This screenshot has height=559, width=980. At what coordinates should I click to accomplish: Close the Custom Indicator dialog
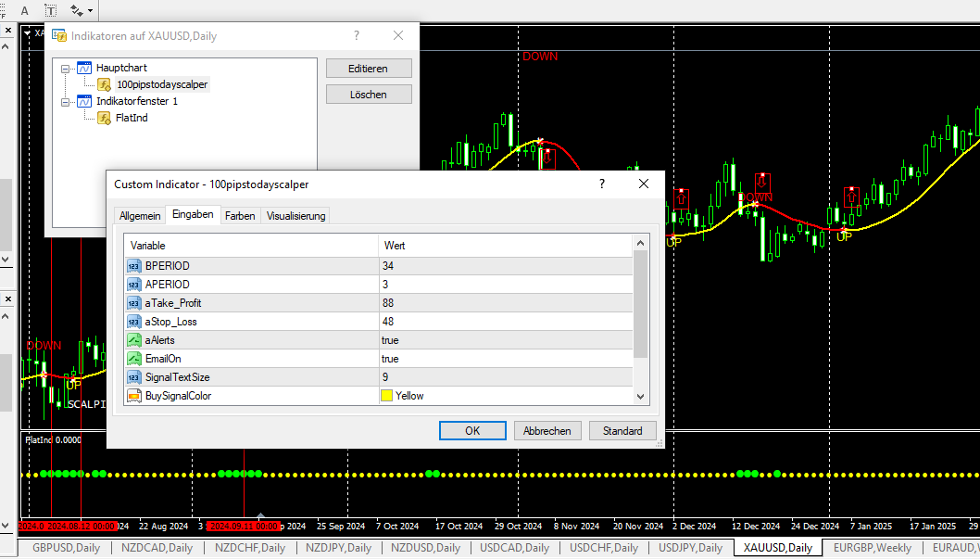[x=644, y=184]
